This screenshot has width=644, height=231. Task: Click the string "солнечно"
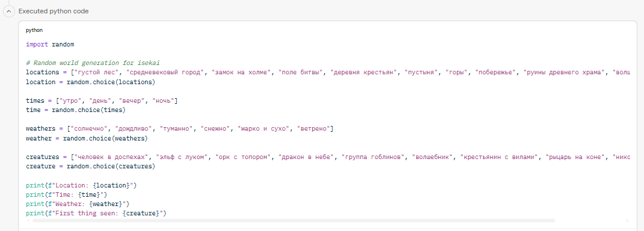point(89,129)
